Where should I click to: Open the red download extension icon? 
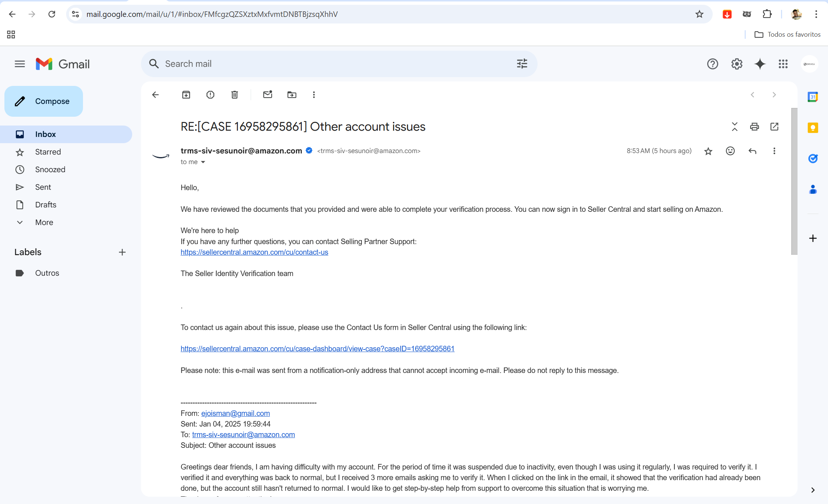click(x=727, y=14)
